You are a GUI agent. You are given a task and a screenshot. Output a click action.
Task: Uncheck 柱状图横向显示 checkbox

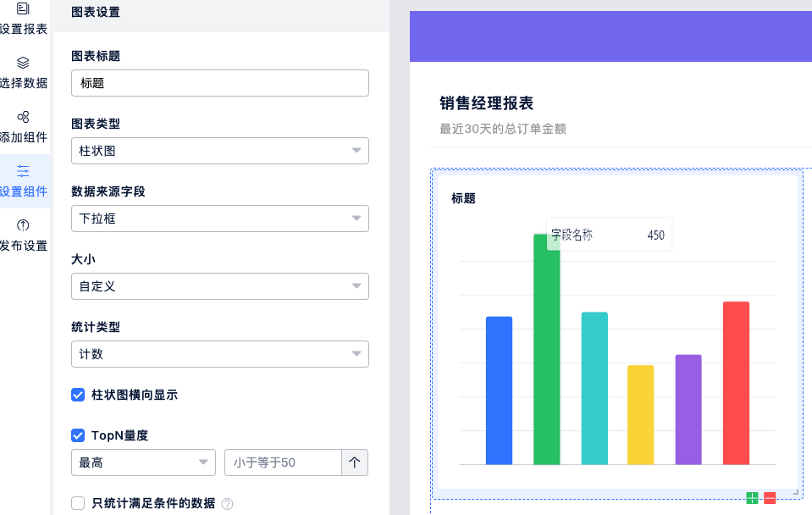(78, 395)
